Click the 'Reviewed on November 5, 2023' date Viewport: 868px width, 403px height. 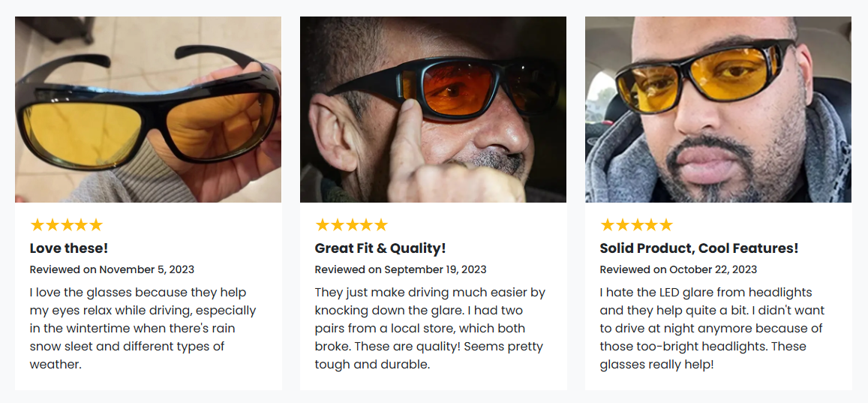click(x=112, y=269)
